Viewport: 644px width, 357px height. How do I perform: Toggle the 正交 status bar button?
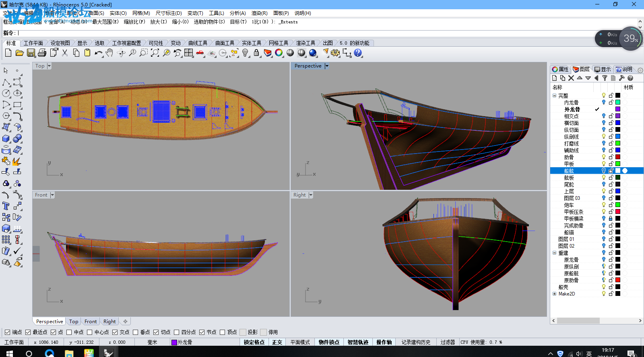coord(277,342)
